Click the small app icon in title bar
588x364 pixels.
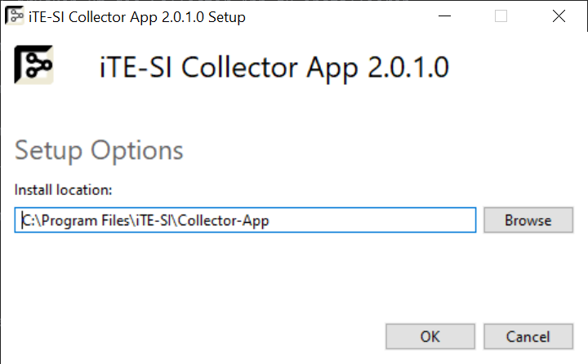coord(14,16)
